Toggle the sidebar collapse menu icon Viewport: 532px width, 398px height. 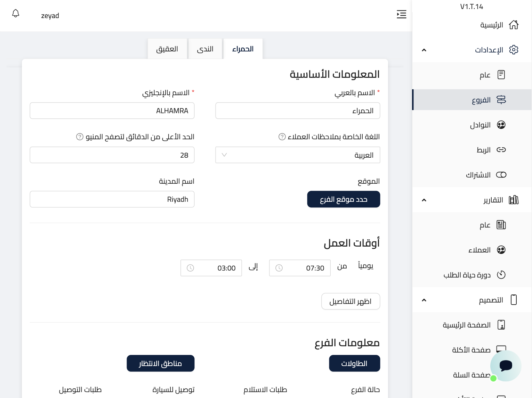(401, 14)
